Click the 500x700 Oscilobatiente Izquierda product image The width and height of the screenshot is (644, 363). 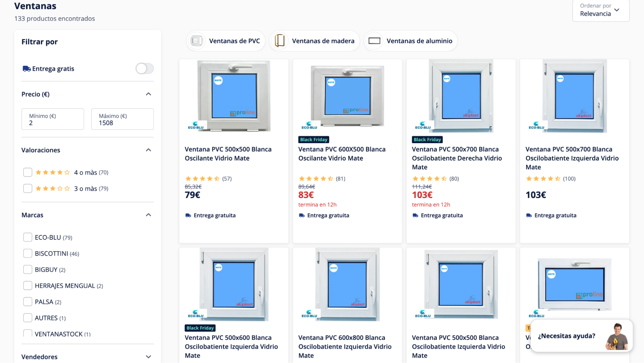tap(575, 96)
